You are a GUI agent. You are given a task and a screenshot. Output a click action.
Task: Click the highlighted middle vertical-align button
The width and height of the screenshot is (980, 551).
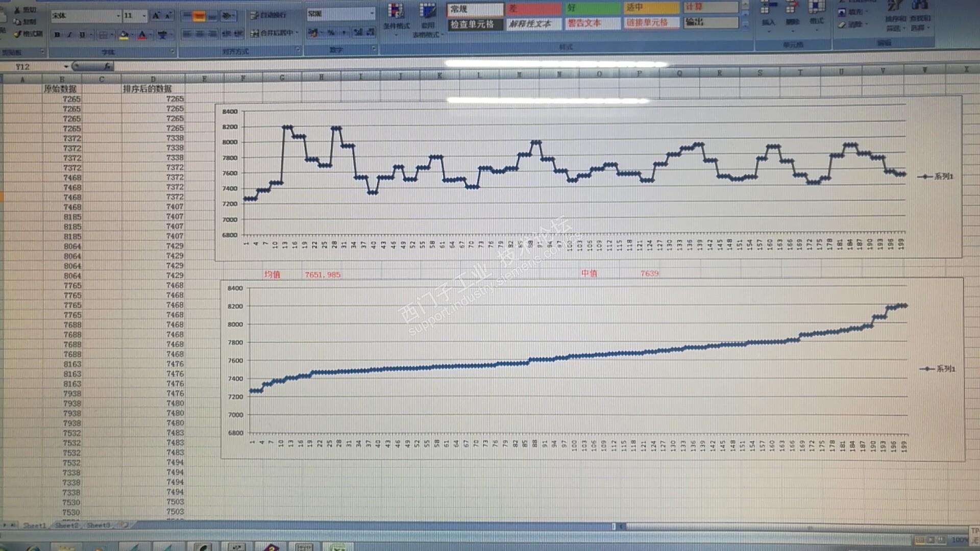[x=199, y=16]
